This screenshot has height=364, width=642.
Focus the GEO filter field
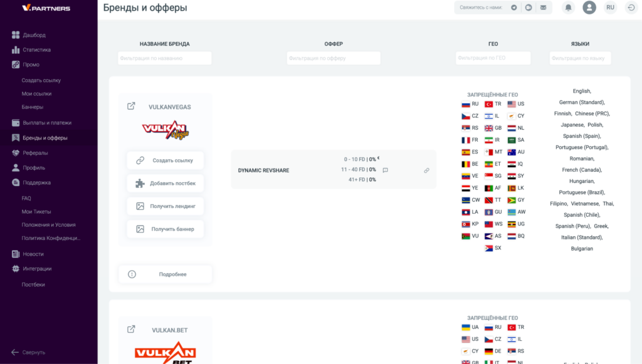pos(493,58)
